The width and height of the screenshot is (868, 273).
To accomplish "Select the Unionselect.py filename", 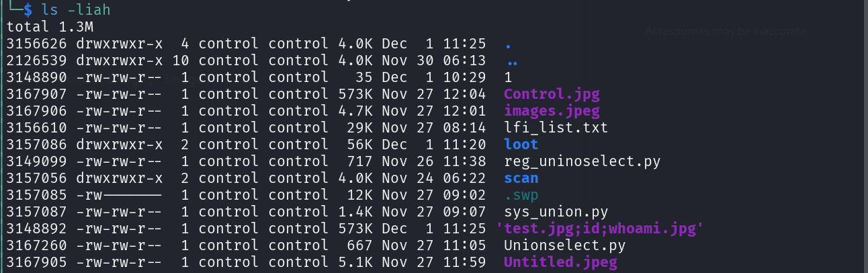I will click(564, 245).
